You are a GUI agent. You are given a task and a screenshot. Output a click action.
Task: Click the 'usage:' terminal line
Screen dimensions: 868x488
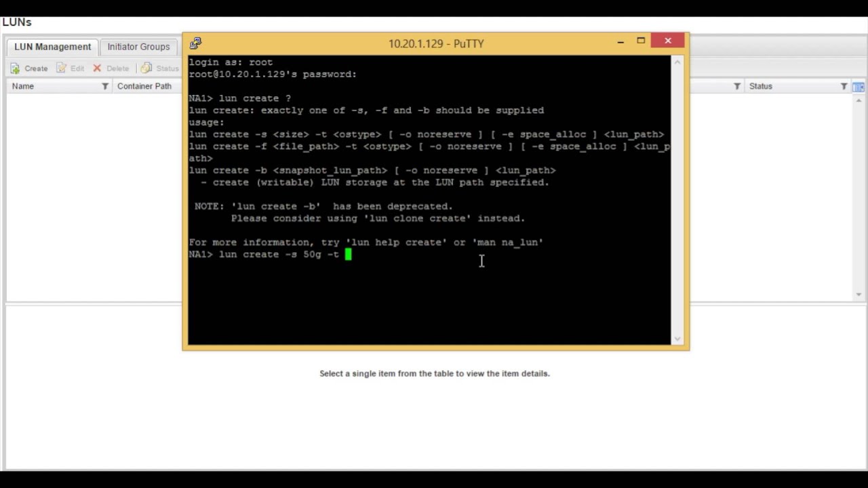(x=206, y=123)
